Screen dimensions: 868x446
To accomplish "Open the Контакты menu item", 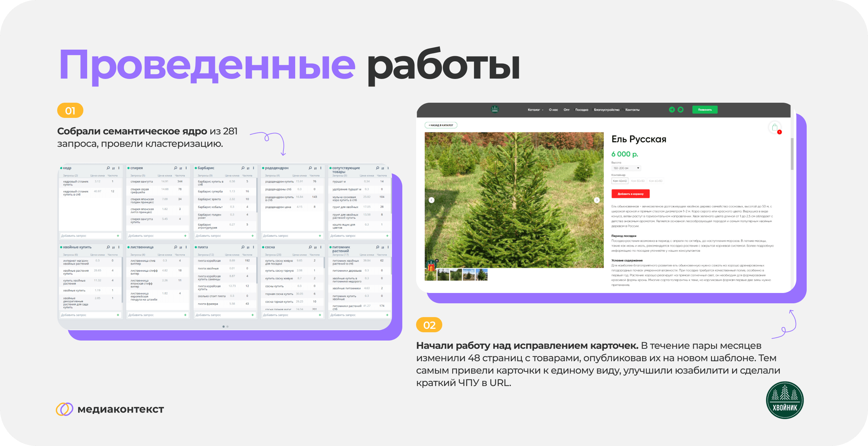I will coord(632,110).
